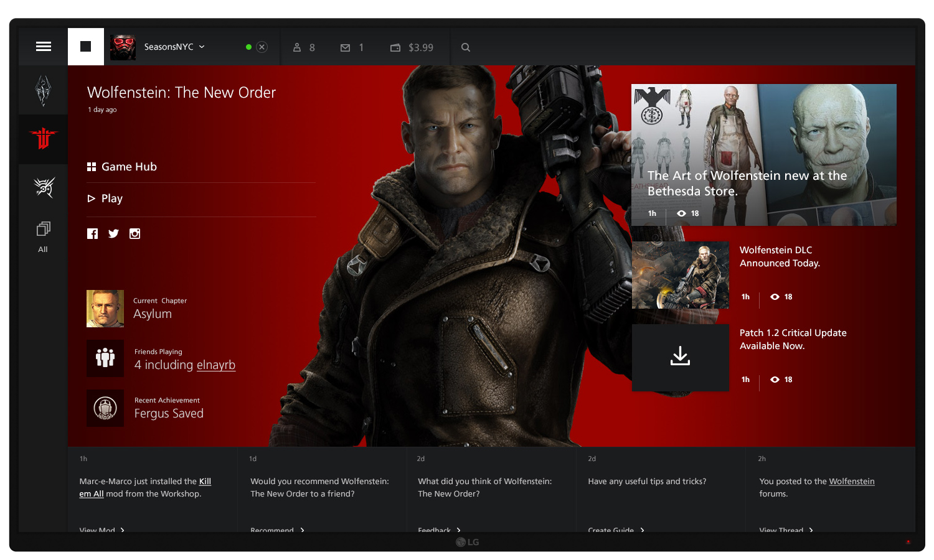Open the Twitter link

[x=113, y=234]
